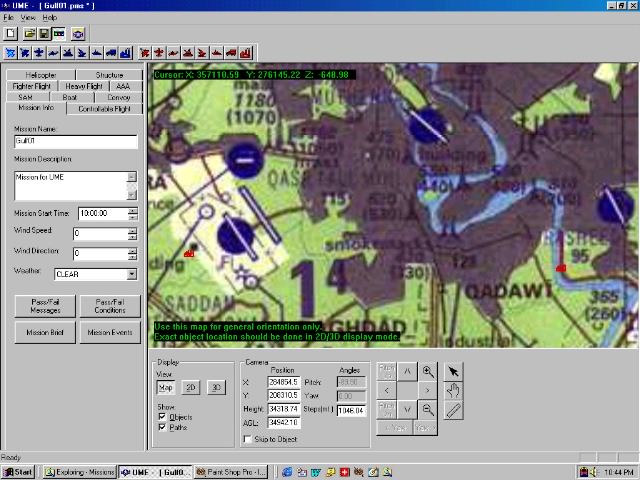
Task: Increase the Wind Speed spinner
Action: pos(132,230)
